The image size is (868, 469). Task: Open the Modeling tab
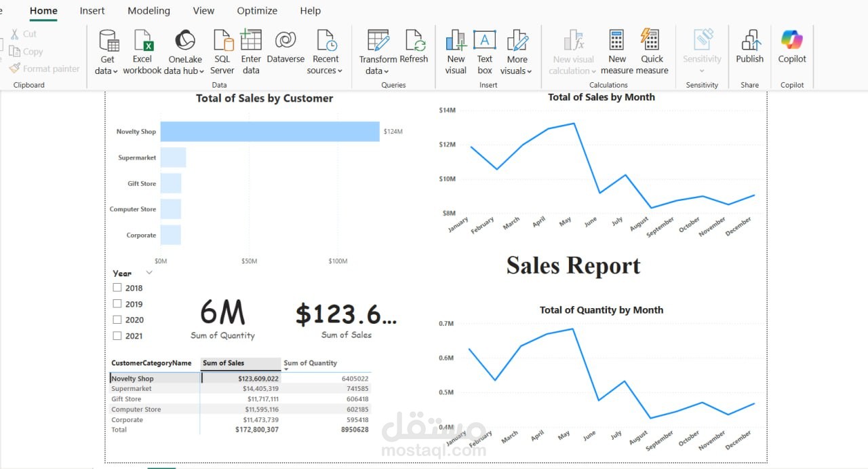click(149, 11)
